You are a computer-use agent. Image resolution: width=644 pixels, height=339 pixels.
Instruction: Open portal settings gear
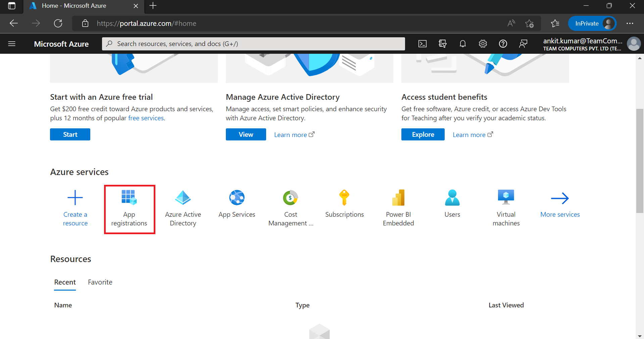click(x=483, y=44)
